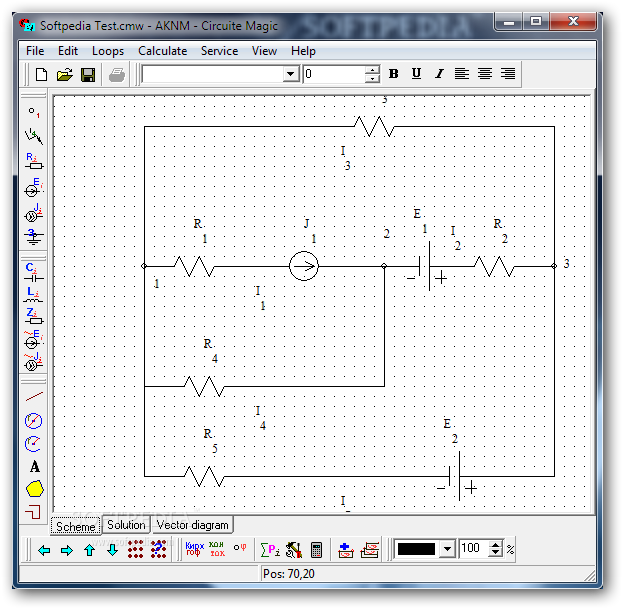This screenshot has height=609, width=623.
Task: Open the File menu
Action: click(x=35, y=51)
